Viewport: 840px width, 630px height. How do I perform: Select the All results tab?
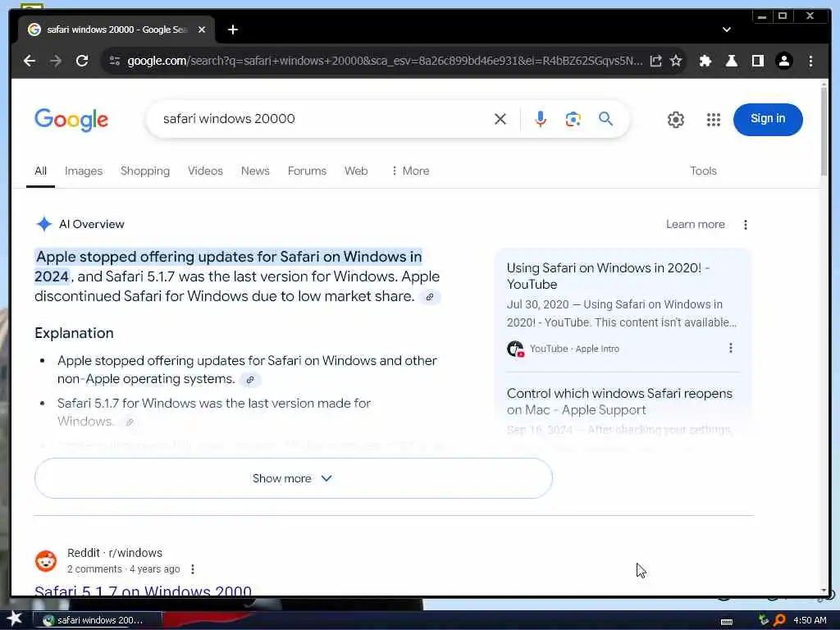[40, 171]
